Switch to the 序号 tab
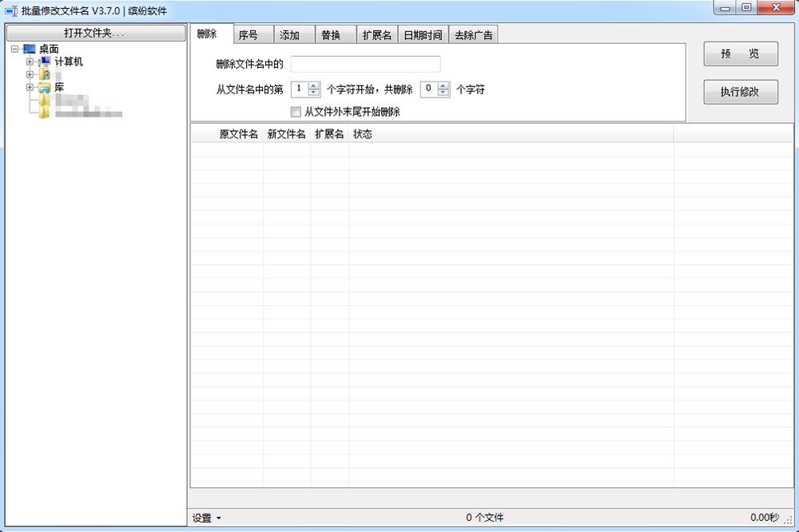Viewport: 799px width, 532px height. (248, 35)
